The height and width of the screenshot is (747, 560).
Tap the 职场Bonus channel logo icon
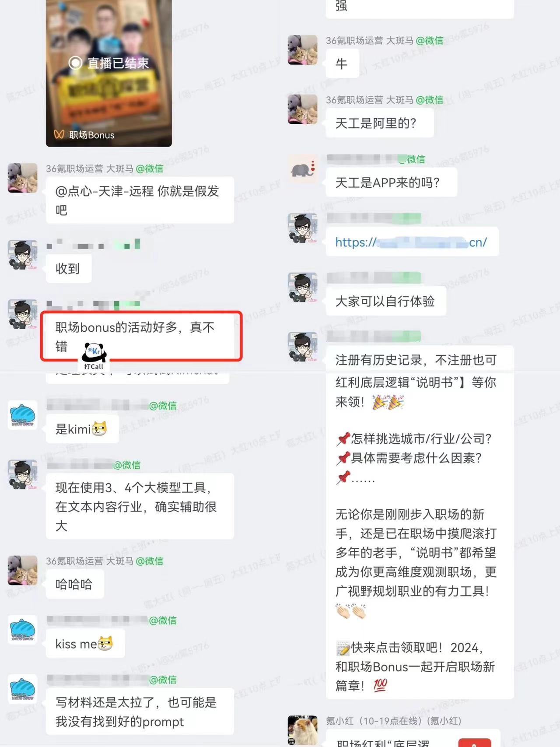[x=59, y=134]
